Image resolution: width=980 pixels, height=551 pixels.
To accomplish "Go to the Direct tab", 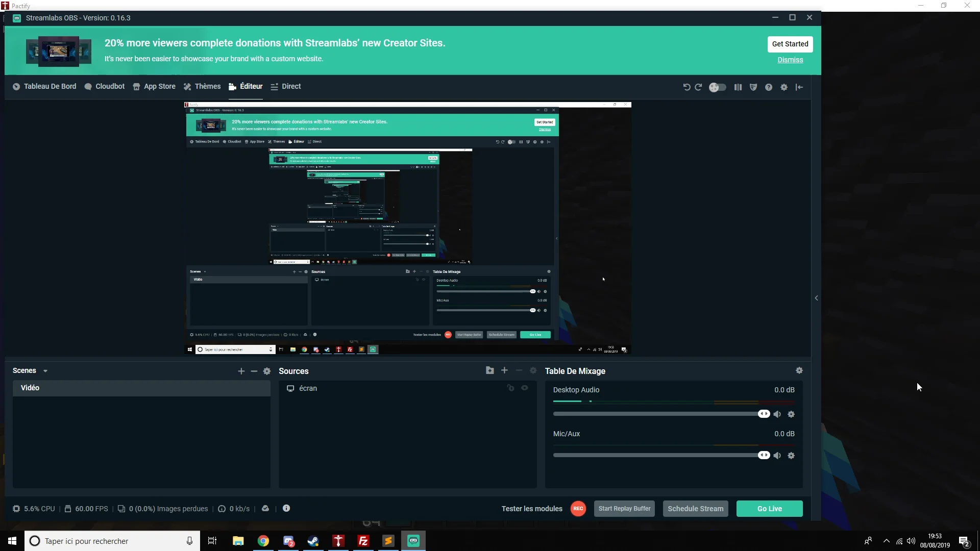I will (285, 87).
